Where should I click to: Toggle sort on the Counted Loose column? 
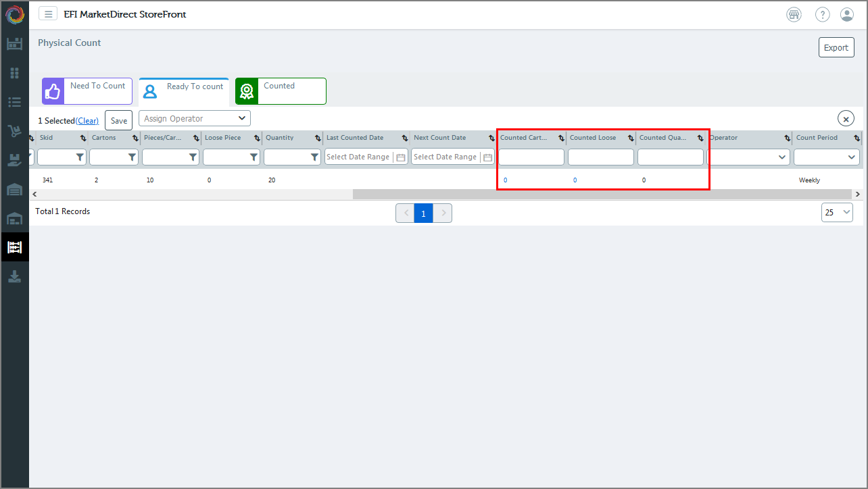point(631,138)
